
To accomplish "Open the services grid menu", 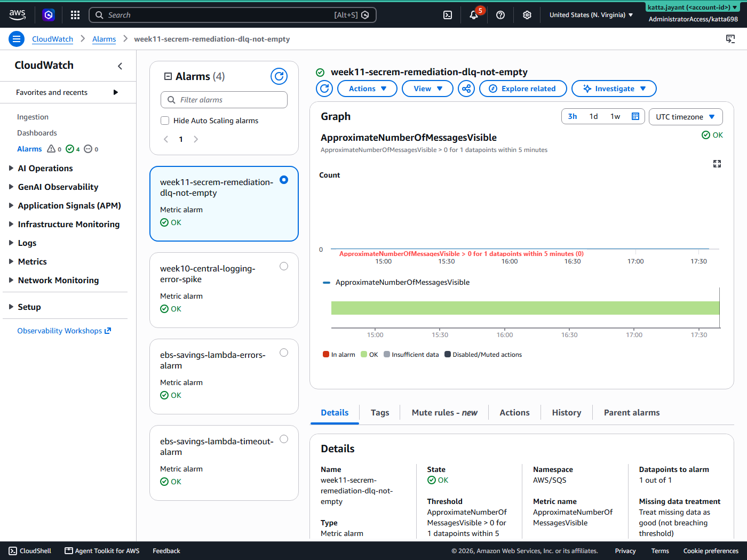I will point(75,15).
